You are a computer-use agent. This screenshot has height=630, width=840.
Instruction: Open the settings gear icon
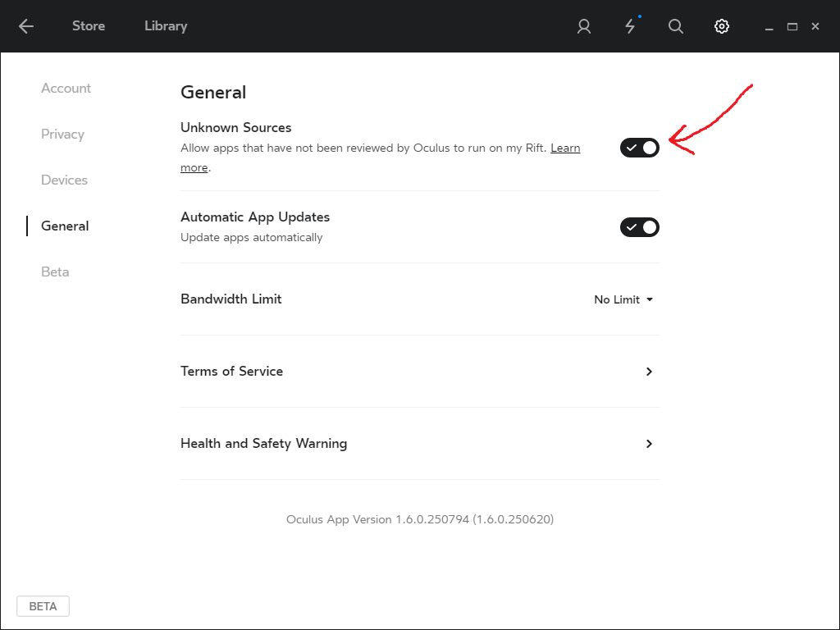pyautogui.click(x=722, y=26)
